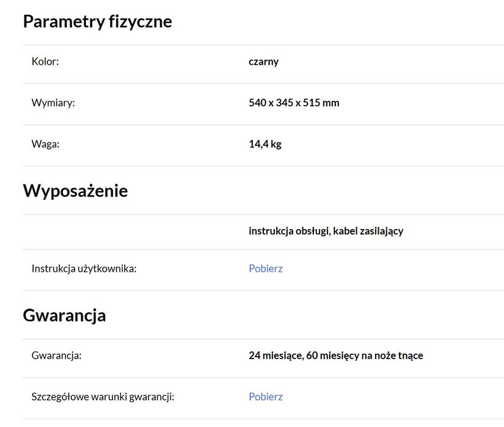Select the czarny color value
The image size is (504, 427).
[x=263, y=62]
